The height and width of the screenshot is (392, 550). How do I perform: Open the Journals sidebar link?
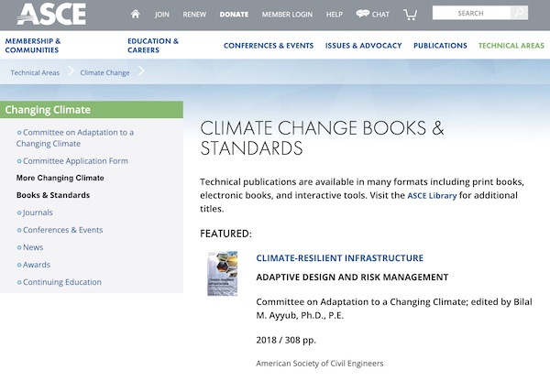(35, 212)
